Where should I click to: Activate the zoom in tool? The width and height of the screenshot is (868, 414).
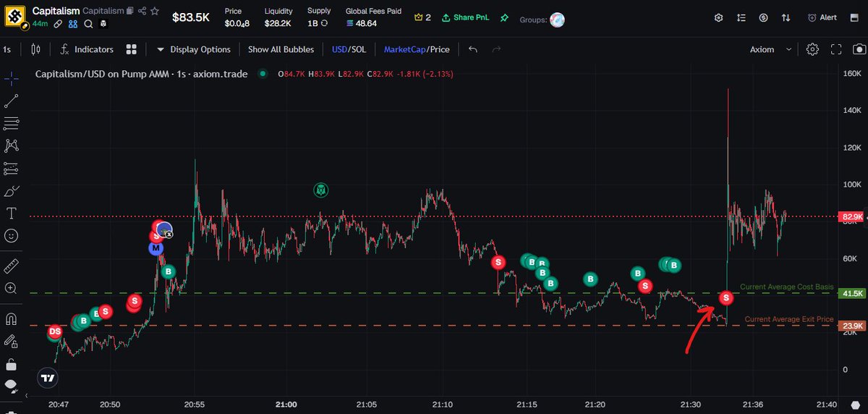pyautogui.click(x=11, y=288)
